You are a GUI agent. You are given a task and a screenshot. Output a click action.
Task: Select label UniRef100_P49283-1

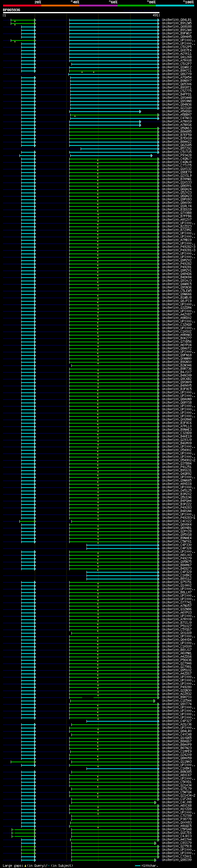tap(178, 518)
